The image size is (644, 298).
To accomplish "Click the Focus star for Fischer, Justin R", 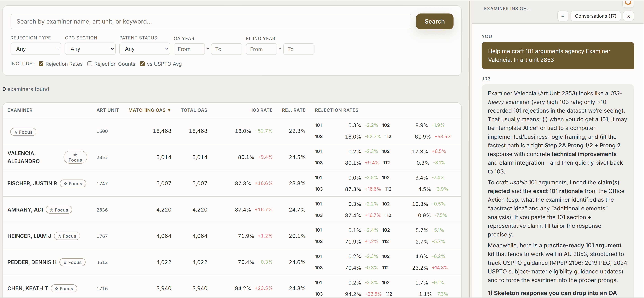I will (x=73, y=184).
